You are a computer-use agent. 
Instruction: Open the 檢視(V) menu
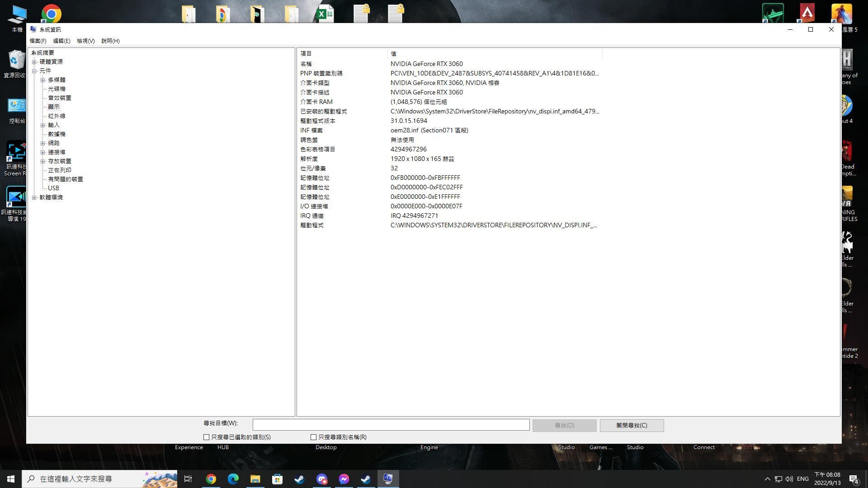(85, 41)
